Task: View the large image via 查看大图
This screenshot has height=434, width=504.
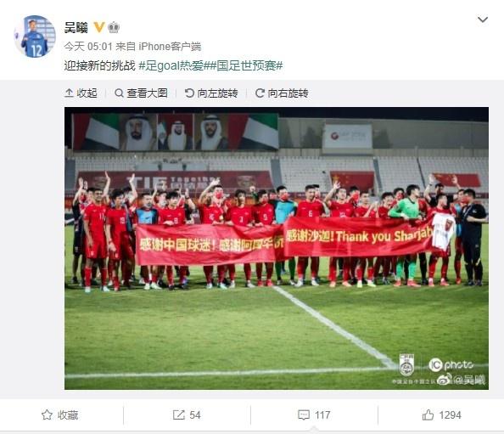Action: point(141,93)
